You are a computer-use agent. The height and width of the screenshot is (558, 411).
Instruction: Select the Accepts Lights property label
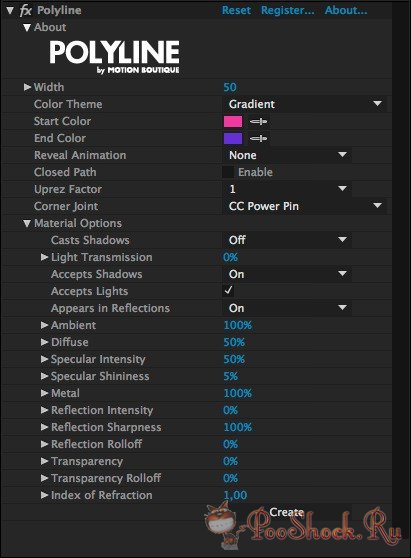click(x=89, y=291)
